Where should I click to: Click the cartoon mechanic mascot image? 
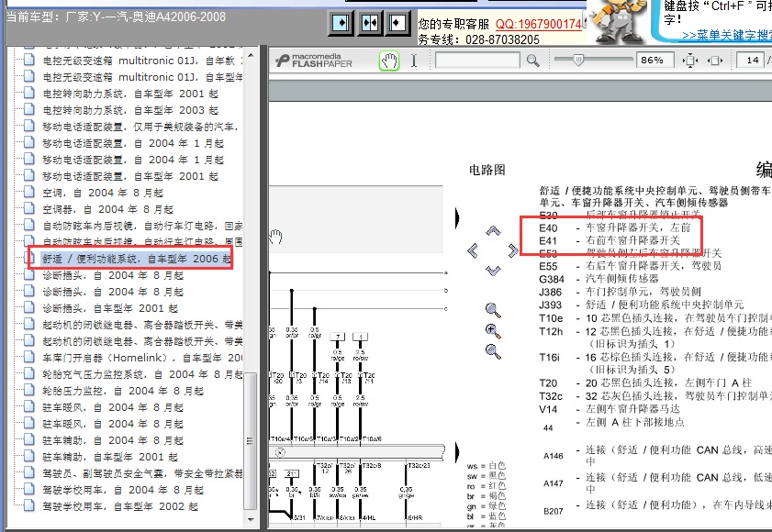620,21
